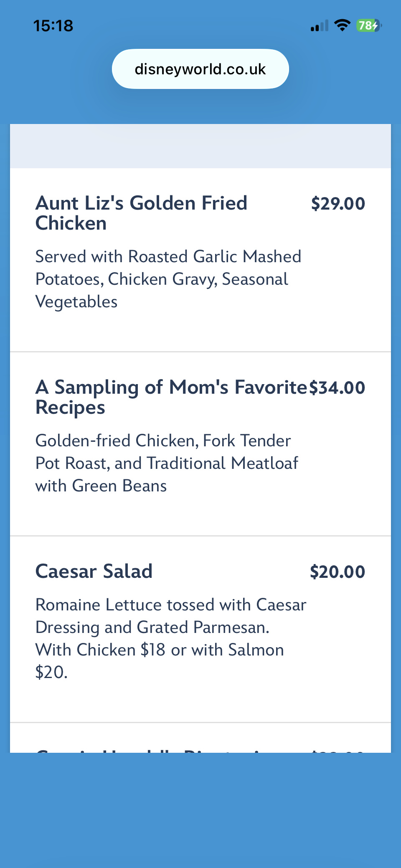
Task: Tap the Romaine Lettuce description text
Action: (x=170, y=605)
